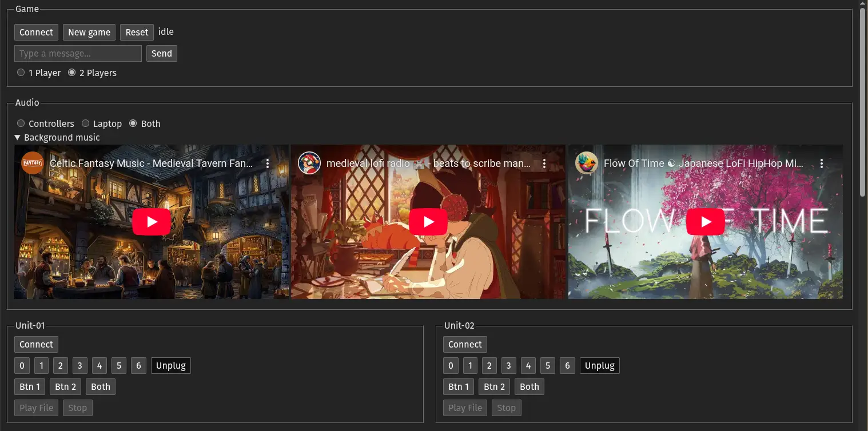868x431 pixels.
Task: Open options menu on Flow Of Time video
Action: coord(822,163)
